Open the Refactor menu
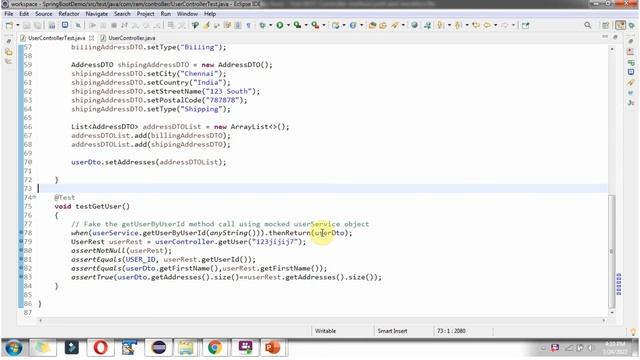 [x=69, y=14]
